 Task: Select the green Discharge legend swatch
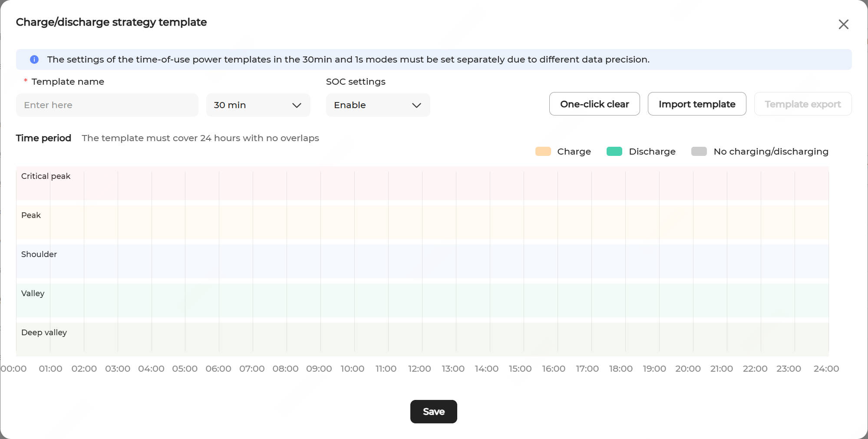614,152
